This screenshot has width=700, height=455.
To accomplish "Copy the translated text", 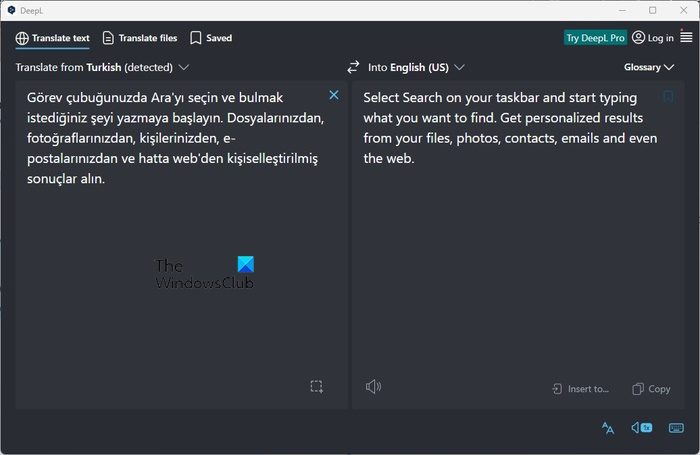I will click(651, 389).
